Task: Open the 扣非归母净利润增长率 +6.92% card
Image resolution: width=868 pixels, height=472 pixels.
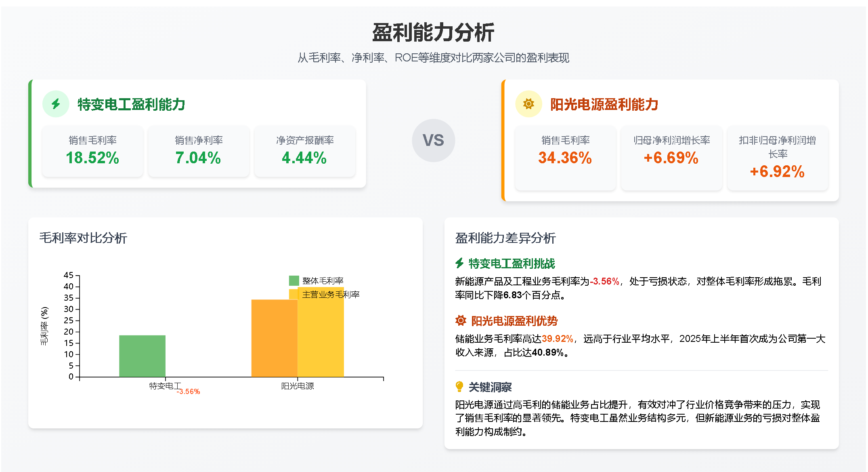Action: [x=778, y=158]
